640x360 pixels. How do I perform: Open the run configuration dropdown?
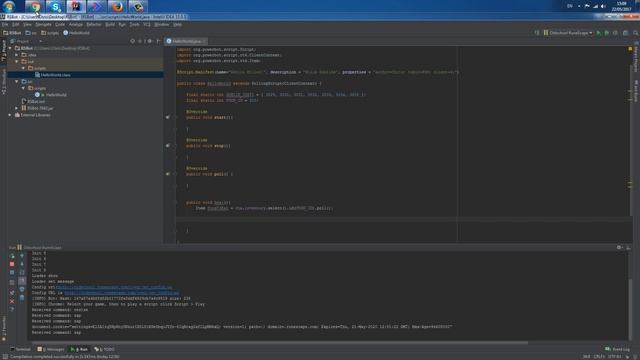pos(568,33)
